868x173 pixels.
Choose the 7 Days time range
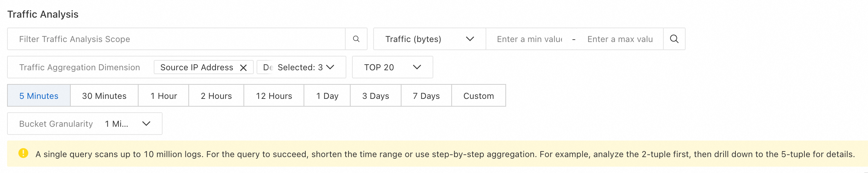tap(426, 96)
